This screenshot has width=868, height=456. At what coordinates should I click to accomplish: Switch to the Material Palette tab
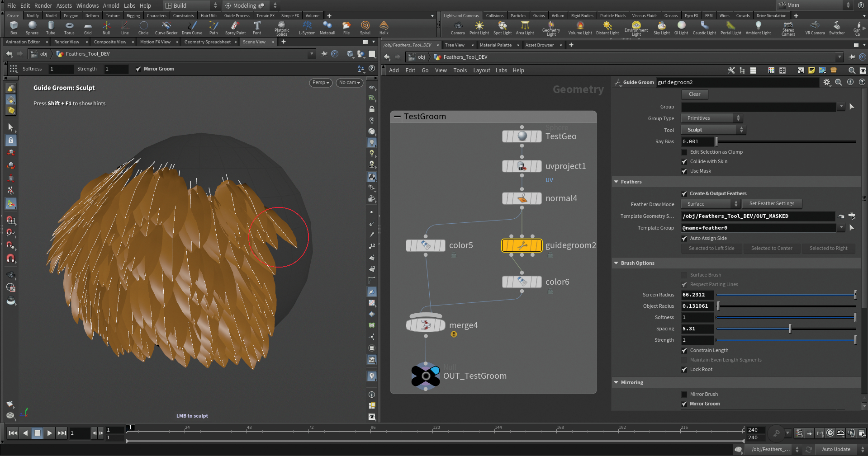pos(496,45)
